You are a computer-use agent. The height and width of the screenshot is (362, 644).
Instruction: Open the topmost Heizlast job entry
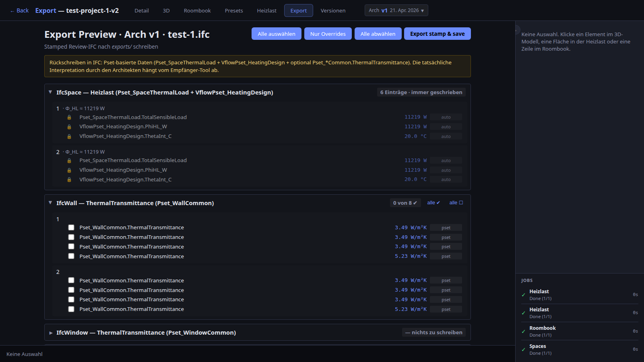tap(580, 294)
